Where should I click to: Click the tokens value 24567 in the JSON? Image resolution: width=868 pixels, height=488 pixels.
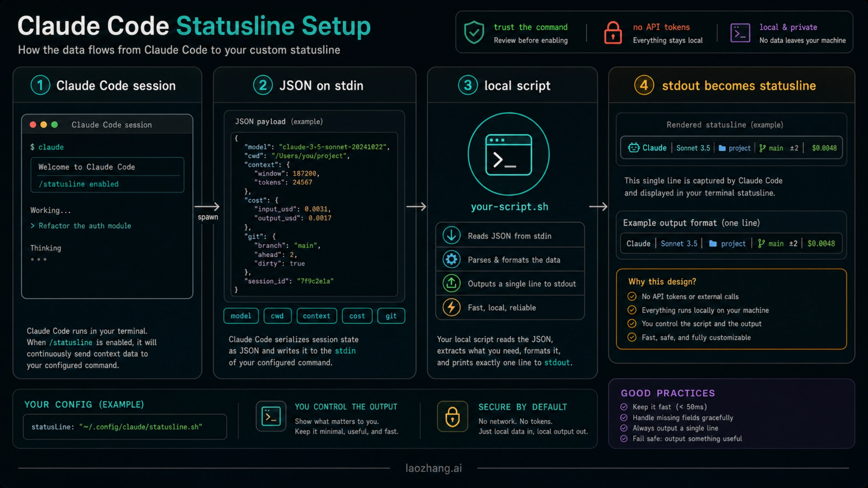[302, 182]
